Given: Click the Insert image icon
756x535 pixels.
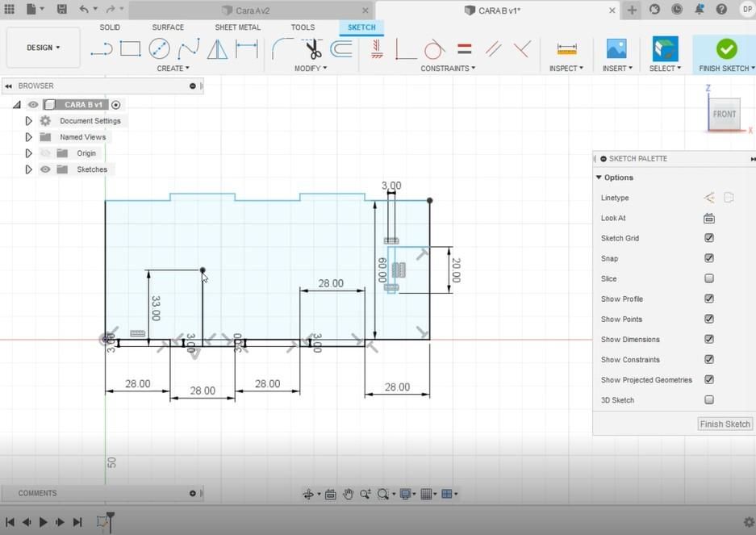Looking at the screenshot, I should point(616,48).
